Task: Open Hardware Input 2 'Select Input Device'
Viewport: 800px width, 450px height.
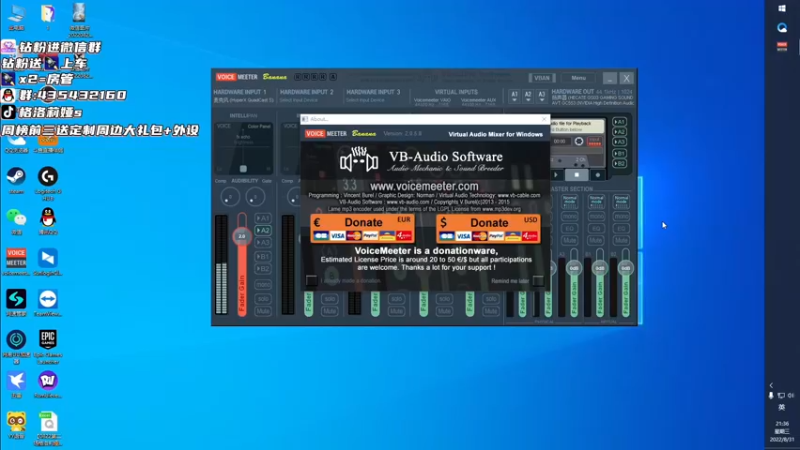Action: point(299,101)
